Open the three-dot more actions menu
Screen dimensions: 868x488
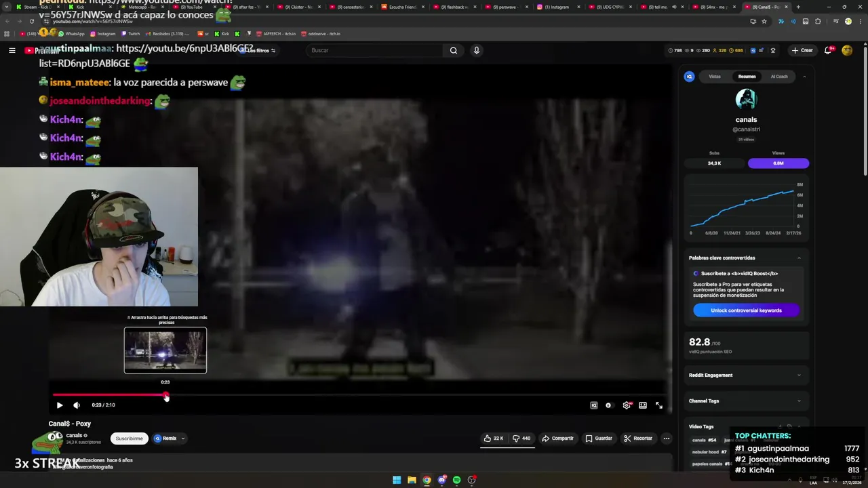667,439
